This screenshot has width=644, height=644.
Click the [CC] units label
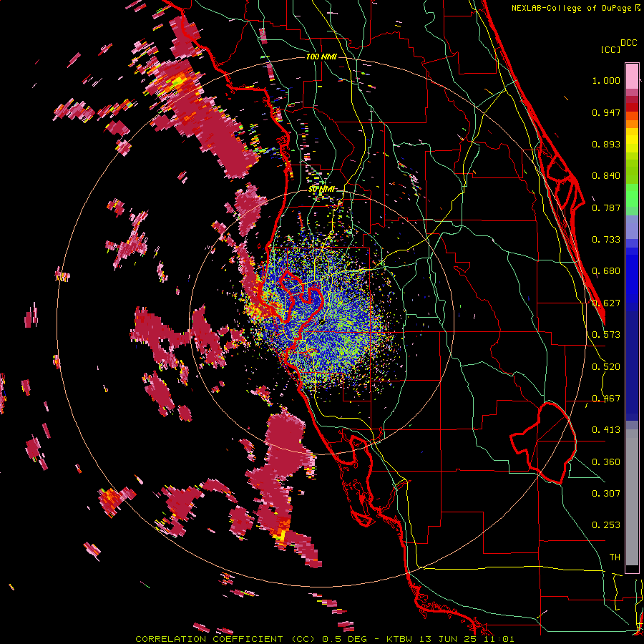[x=611, y=49]
